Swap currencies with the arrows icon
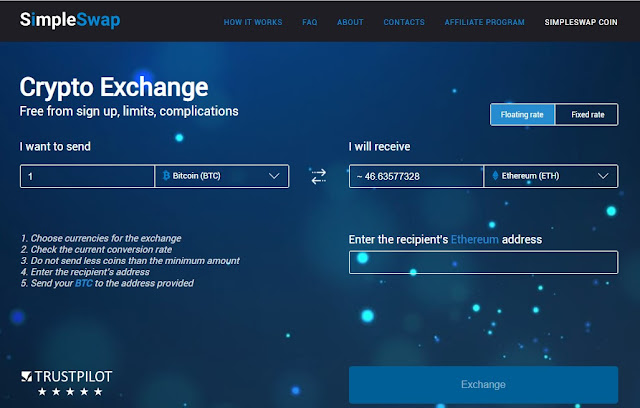This screenshot has width=640, height=408. pyautogui.click(x=319, y=176)
